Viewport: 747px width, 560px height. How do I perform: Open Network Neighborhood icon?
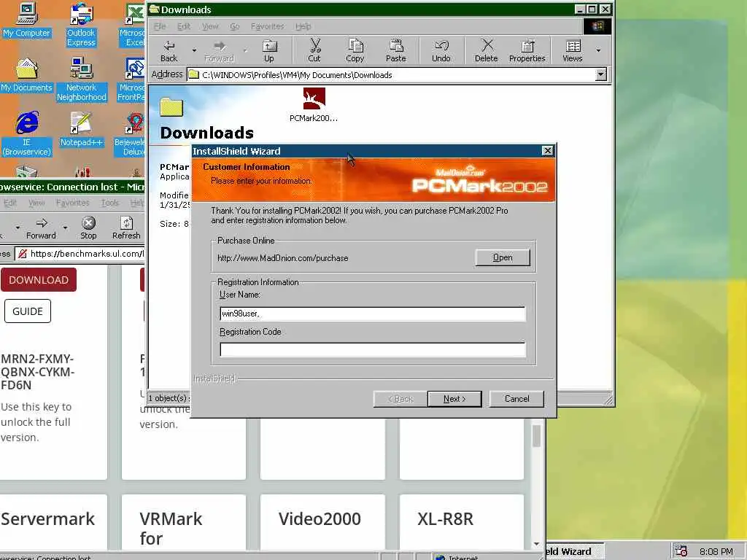click(x=81, y=79)
